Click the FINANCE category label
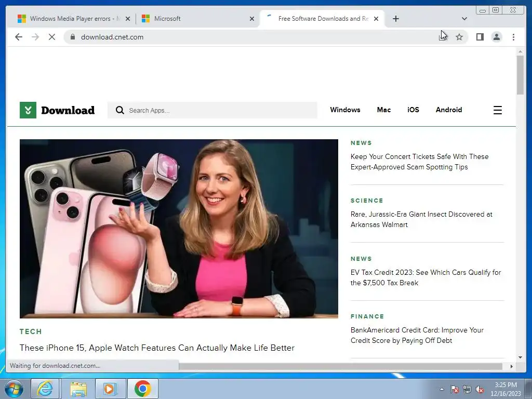The width and height of the screenshot is (532, 399). pos(367,316)
